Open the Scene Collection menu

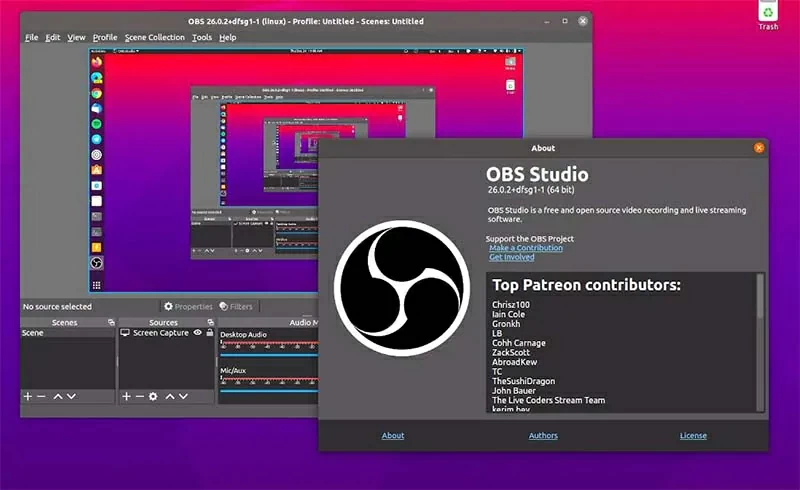[155, 37]
